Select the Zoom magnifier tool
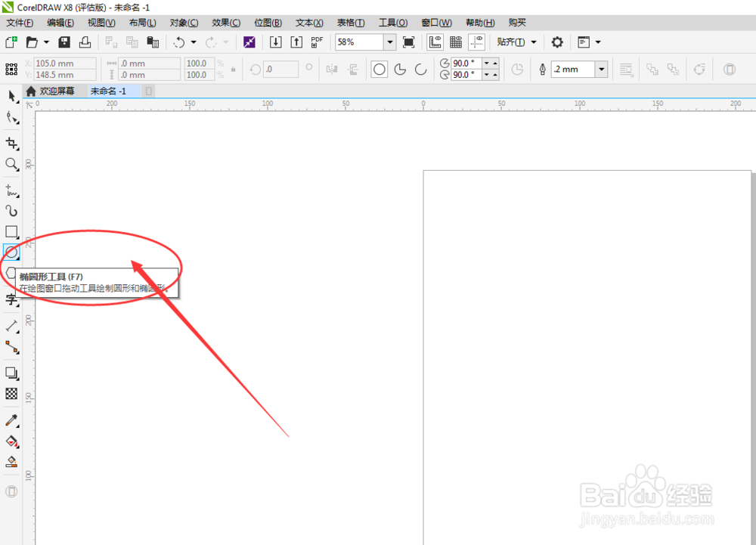This screenshot has height=545, width=756. 12,164
